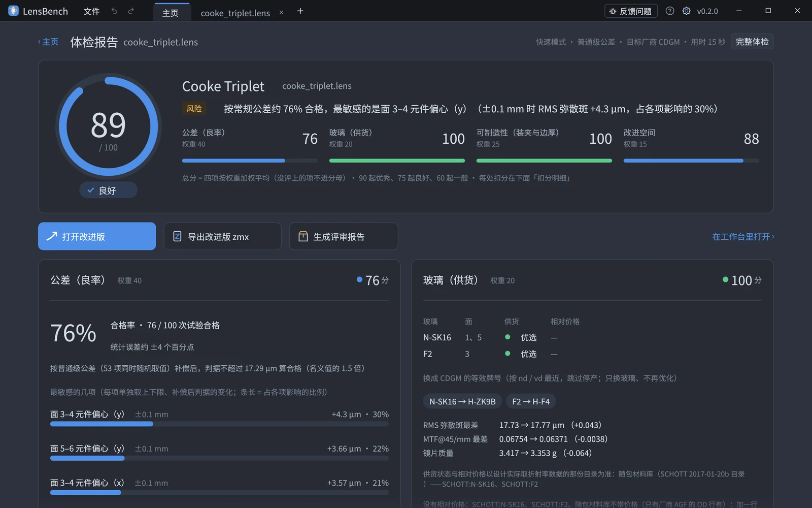
Task: Click 生成评审报告 button
Action: [344, 236]
